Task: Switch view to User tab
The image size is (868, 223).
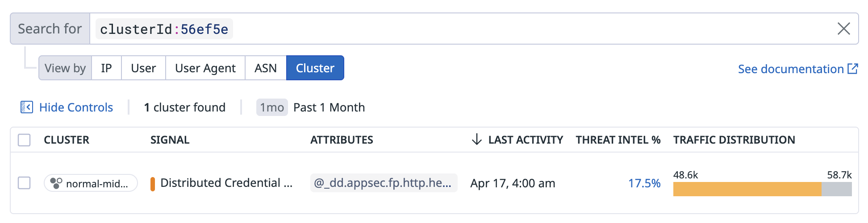Action: pyautogui.click(x=143, y=68)
